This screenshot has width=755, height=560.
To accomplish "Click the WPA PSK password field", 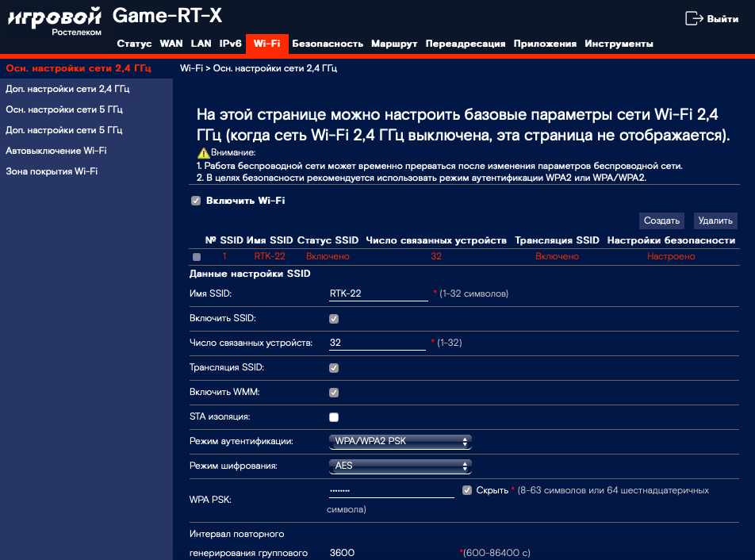I will pyautogui.click(x=391, y=490).
